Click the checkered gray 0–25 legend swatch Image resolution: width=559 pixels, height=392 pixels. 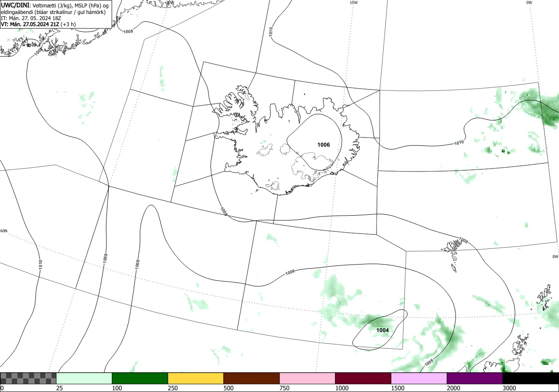(x=28, y=378)
